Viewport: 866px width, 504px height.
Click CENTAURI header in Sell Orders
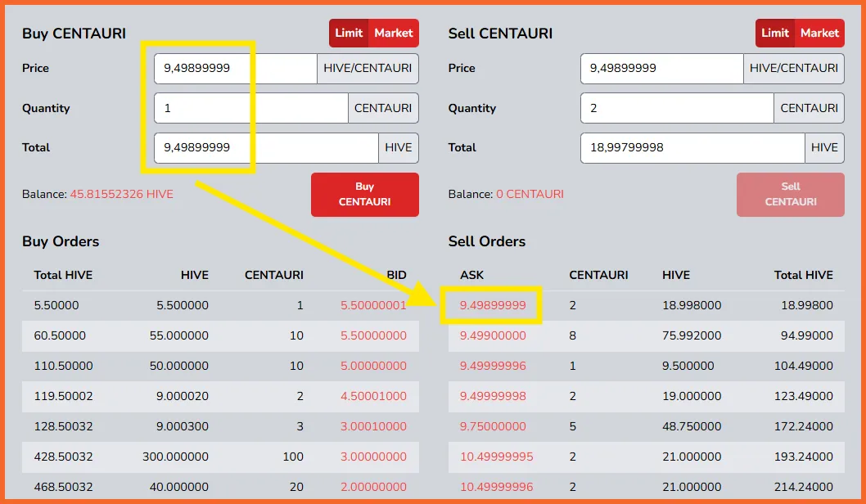pyautogui.click(x=598, y=275)
